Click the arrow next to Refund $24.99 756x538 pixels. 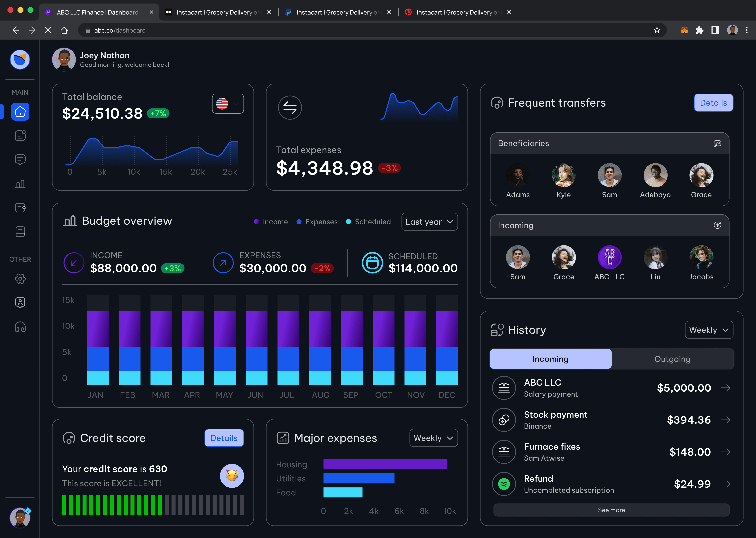(725, 484)
